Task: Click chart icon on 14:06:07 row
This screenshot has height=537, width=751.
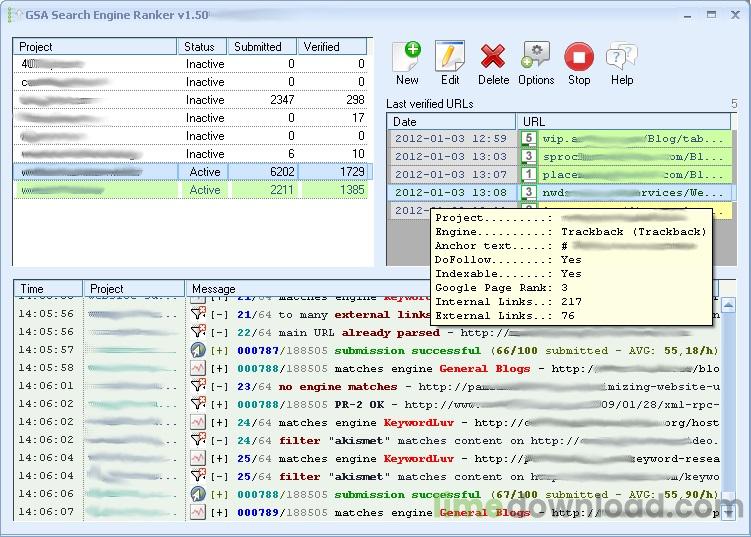Action: coord(198,512)
